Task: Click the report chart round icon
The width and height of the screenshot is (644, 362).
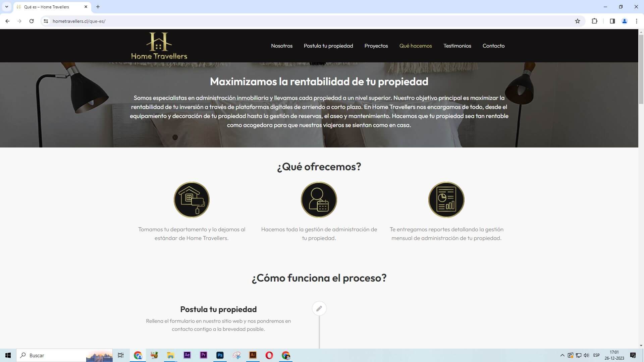Action: tap(446, 200)
